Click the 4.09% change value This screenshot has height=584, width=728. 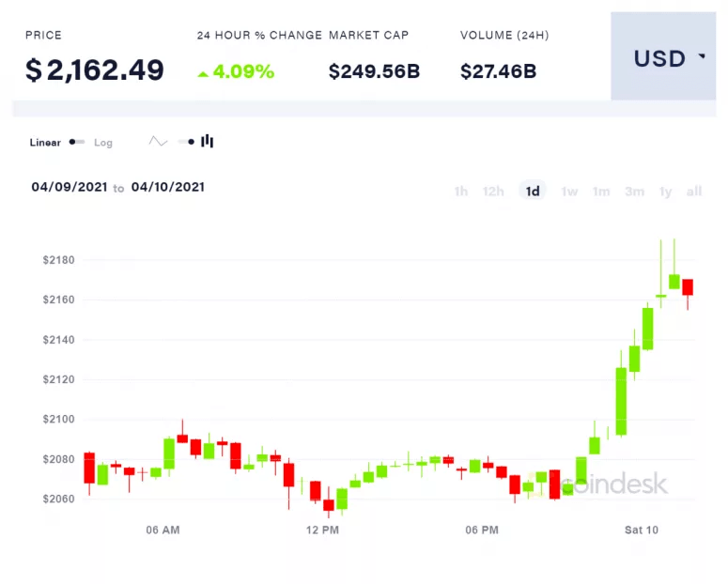(243, 71)
